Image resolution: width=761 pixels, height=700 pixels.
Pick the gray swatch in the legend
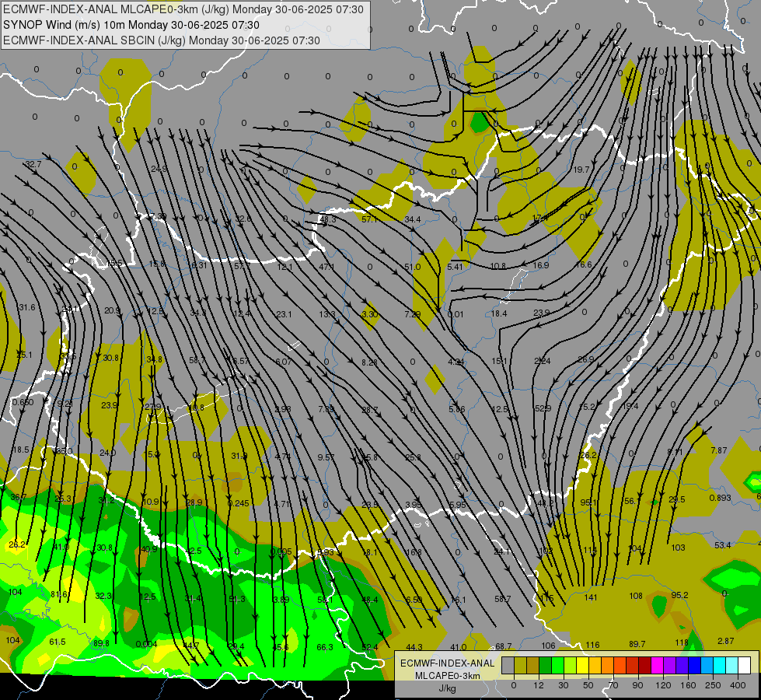pos(508,666)
